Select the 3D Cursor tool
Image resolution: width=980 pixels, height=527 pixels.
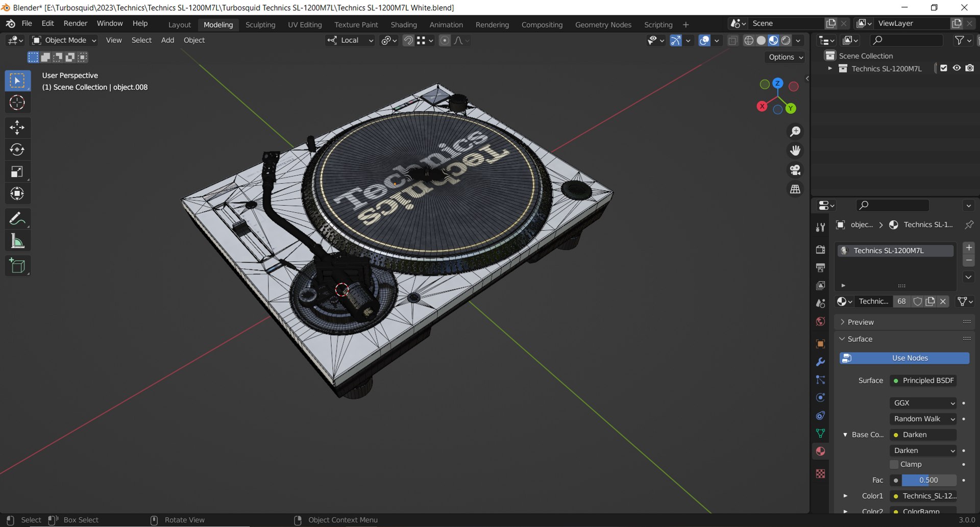(x=17, y=103)
